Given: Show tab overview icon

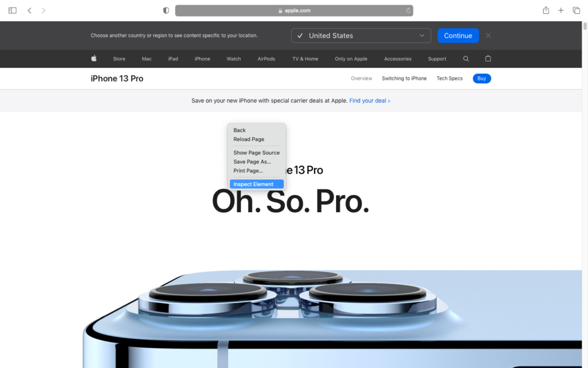Looking at the screenshot, I should [576, 10].
